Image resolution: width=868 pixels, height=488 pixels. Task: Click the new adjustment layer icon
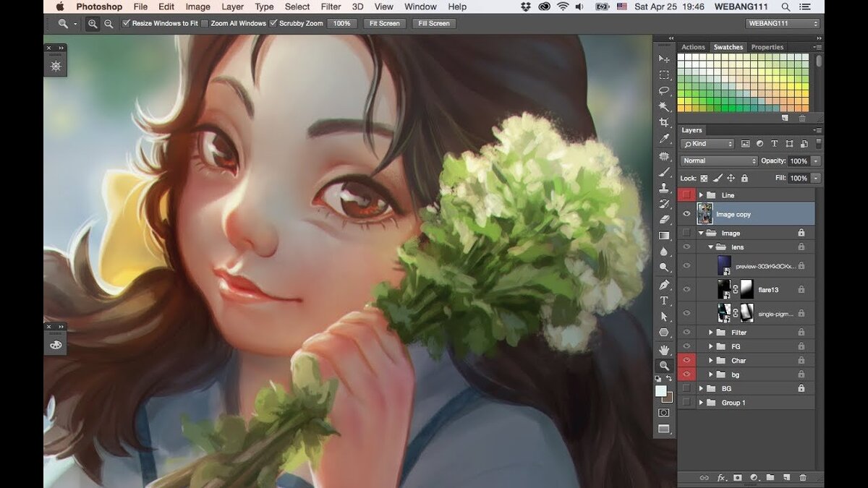click(x=754, y=478)
